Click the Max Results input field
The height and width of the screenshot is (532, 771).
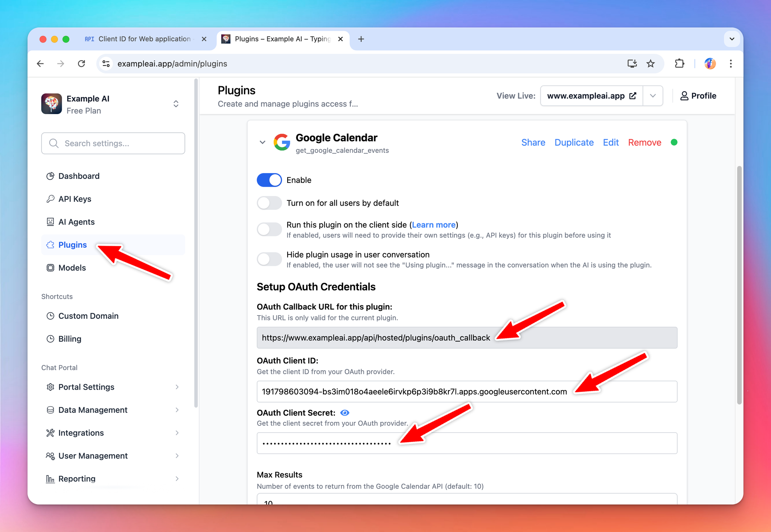pos(467,499)
